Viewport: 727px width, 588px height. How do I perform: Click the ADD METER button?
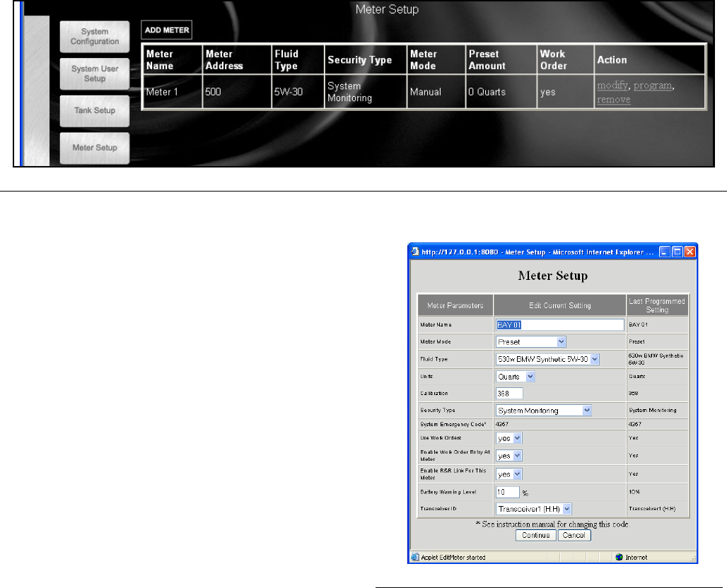point(166,30)
